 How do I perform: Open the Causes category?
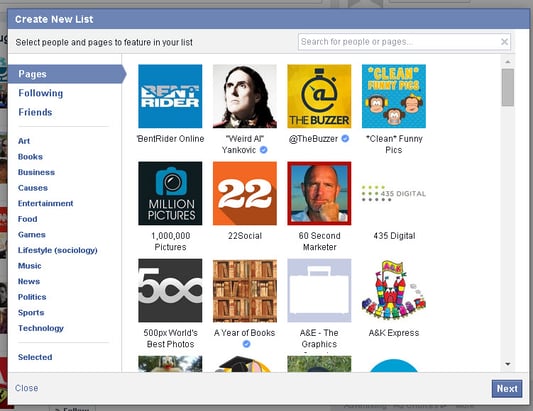coord(33,188)
